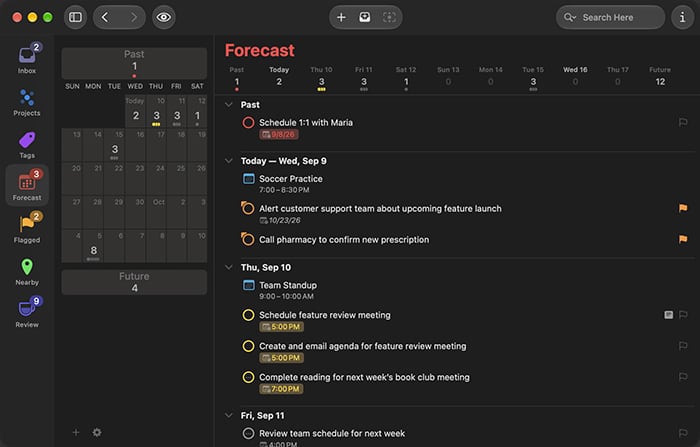
Task: Complete Create and email agenda task
Action: [x=248, y=346]
